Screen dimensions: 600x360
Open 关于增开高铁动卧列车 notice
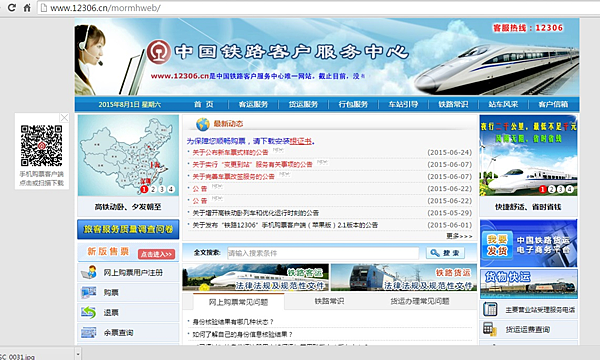pyautogui.click(x=256, y=213)
